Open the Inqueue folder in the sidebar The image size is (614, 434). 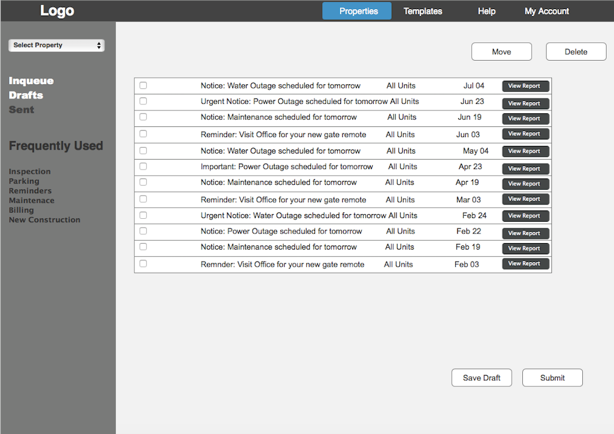31,80
